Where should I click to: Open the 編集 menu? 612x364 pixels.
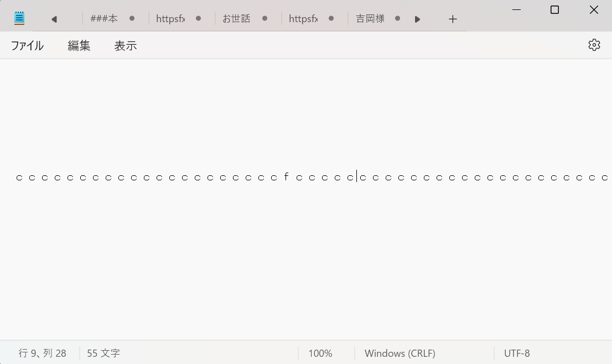(x=79, y=46)
